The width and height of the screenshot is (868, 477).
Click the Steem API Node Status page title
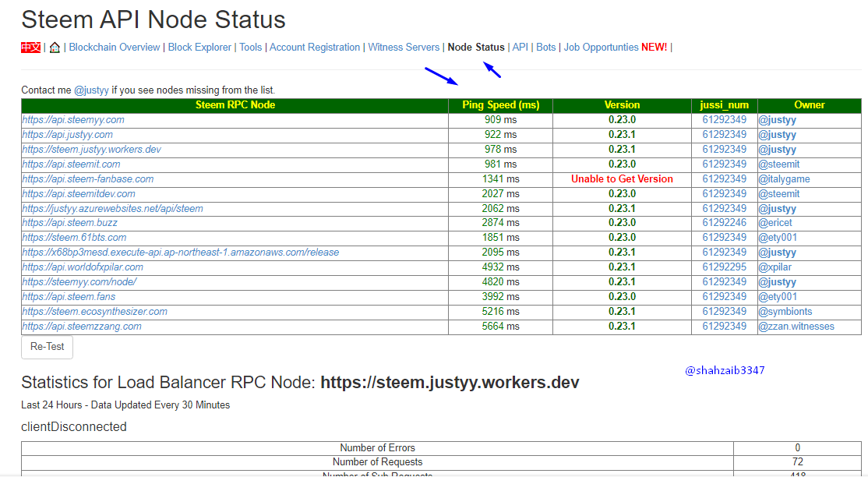tap(153, 20)
